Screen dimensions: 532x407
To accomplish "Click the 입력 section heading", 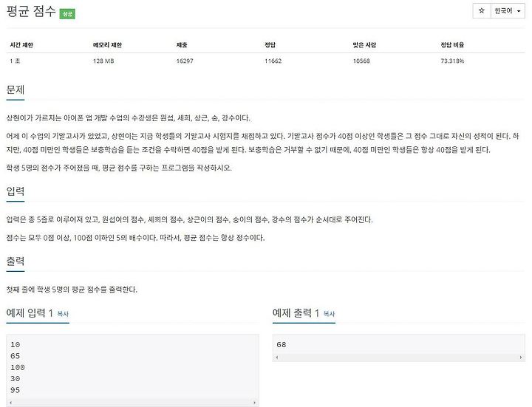I will [x=16, y=191].
